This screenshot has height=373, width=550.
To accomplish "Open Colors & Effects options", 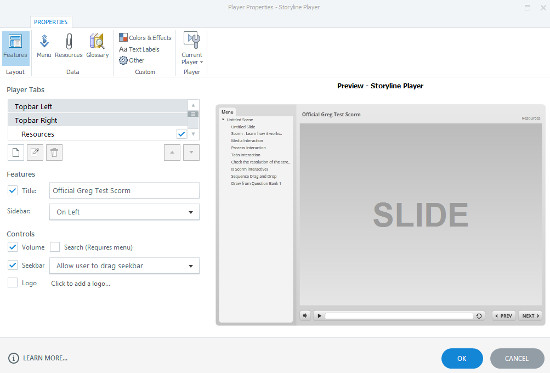I will 145,38.
